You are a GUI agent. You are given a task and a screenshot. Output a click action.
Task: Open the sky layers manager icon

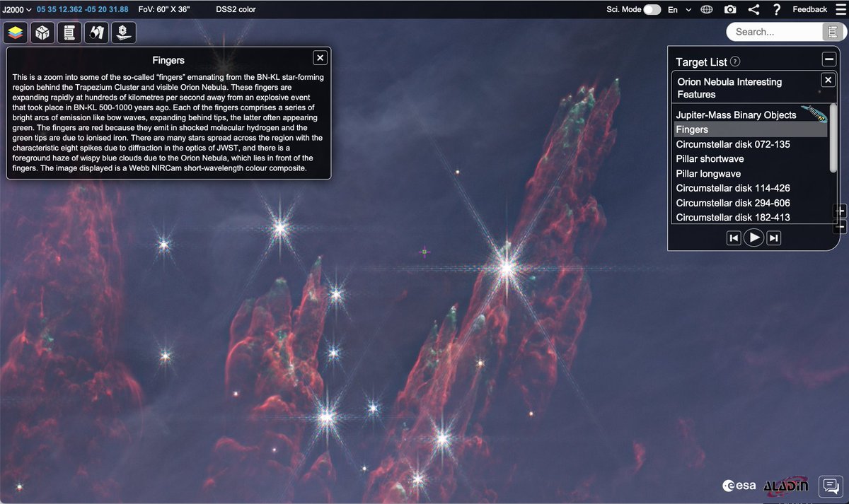point(16,33)
